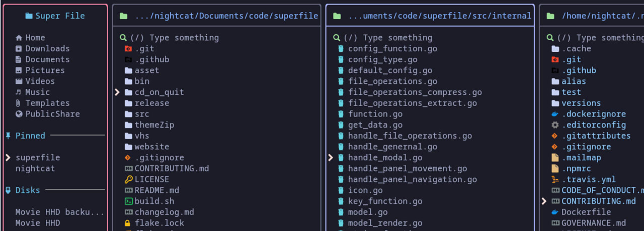Click the red .git icon in superfile panel

(128, 49)
